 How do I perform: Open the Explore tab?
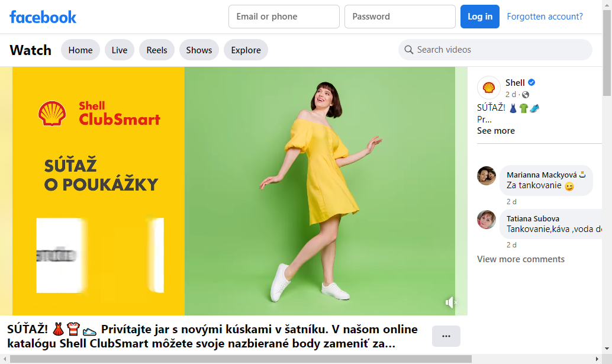pyautogui.click(x=246, y=50)
